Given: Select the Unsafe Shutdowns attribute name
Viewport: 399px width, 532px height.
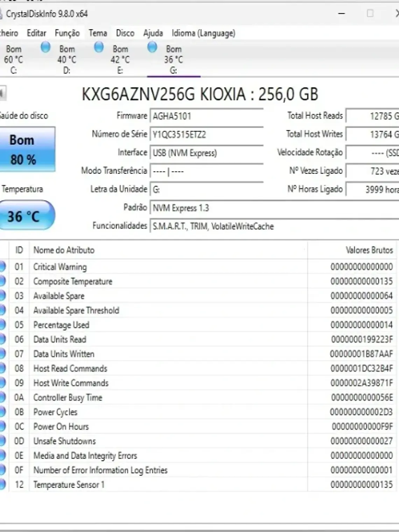Looking at the screenshot, I should click(64, 441).
